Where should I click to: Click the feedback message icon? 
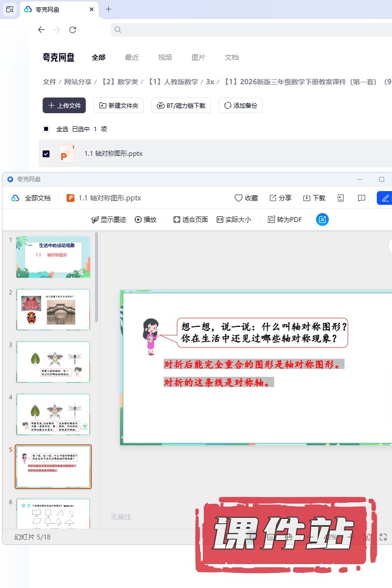(362, 198)
